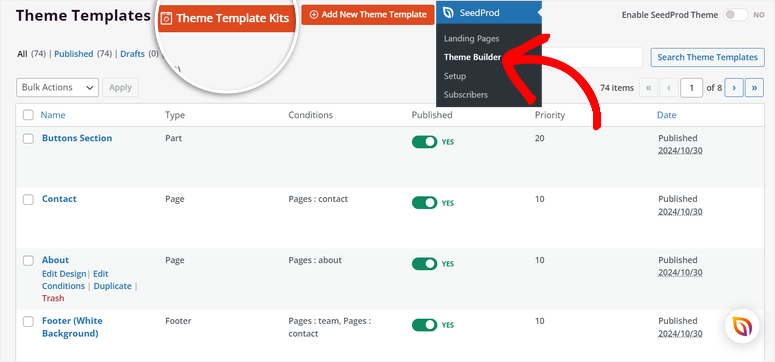The width and height of the screenshot is (775, 362).
Task: Switch off published toggle for About
Action: tap(425, 264)
